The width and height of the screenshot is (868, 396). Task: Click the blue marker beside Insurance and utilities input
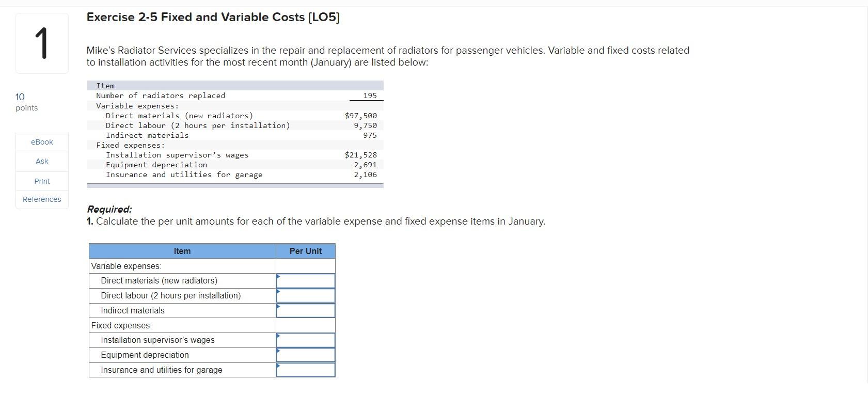point(278,367)
